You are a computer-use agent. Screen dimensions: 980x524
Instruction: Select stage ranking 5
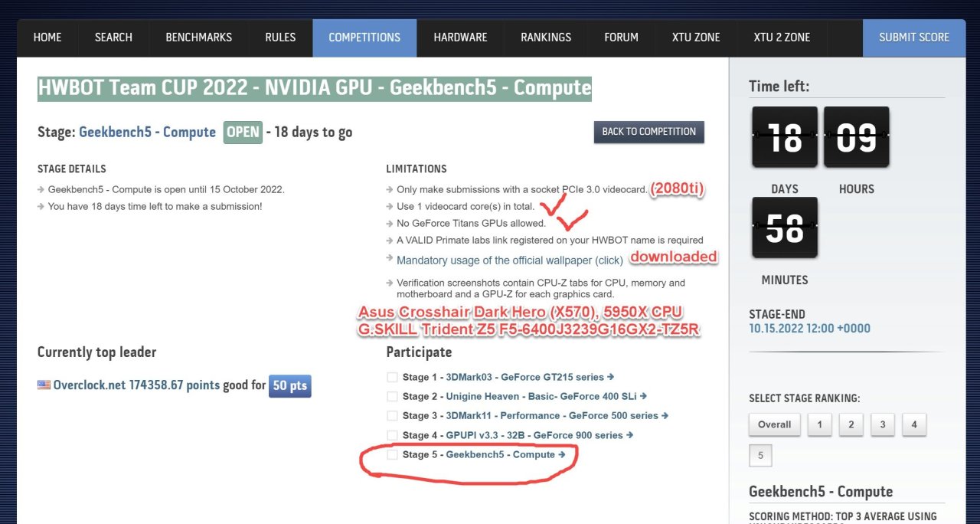[x=760, y=455]
